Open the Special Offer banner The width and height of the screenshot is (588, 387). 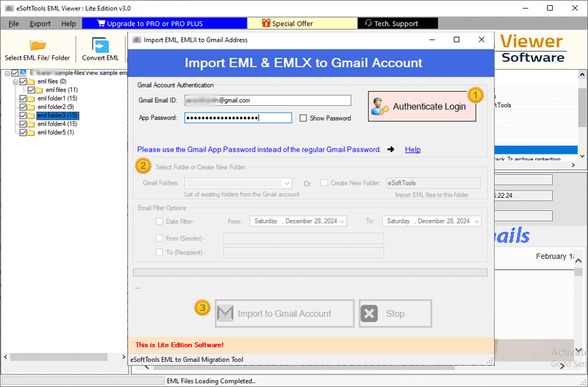pyautogui.click(x=302, y=24)
